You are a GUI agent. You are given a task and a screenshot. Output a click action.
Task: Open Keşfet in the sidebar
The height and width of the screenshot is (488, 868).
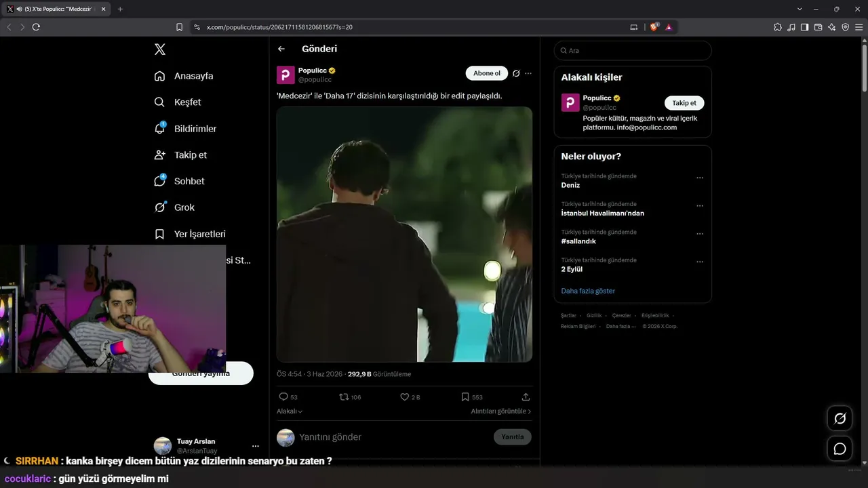[x=178, y=102]
